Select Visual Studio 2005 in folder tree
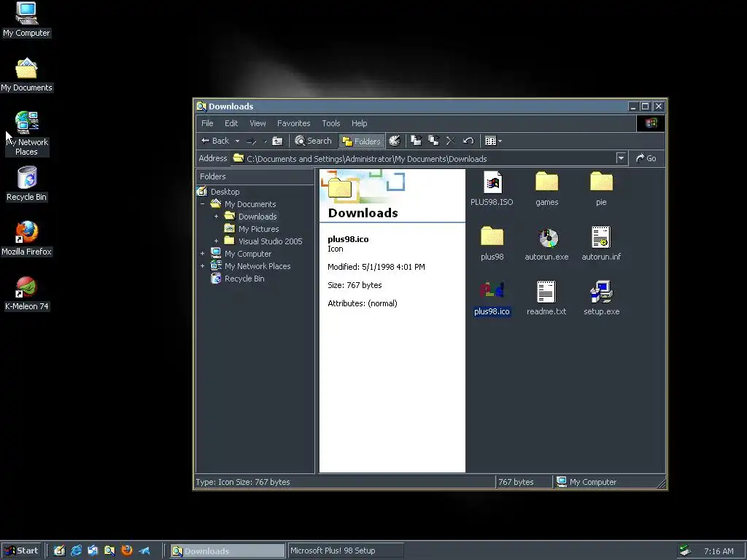The width and height of the screenshot is (747, 560). click(x=270, y=241)
